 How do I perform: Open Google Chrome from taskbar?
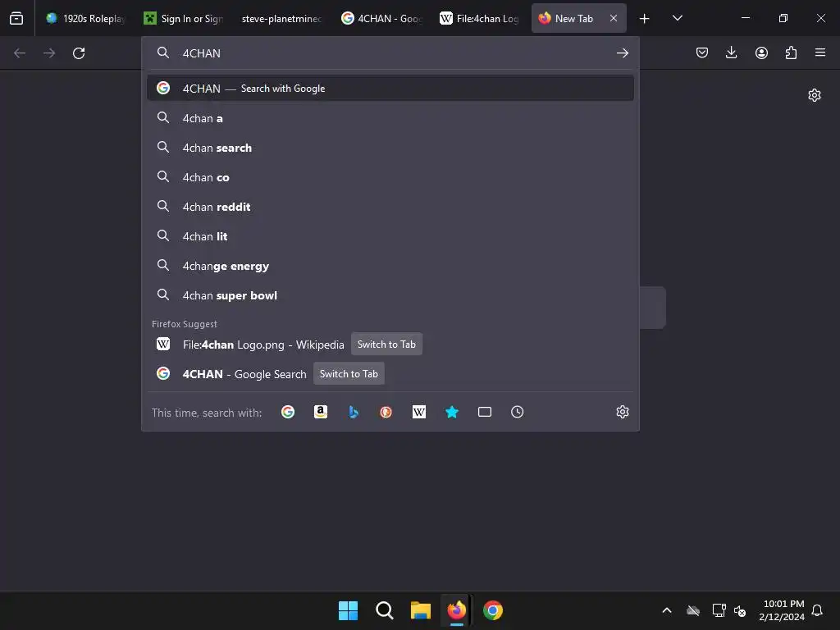coord(493,610)
